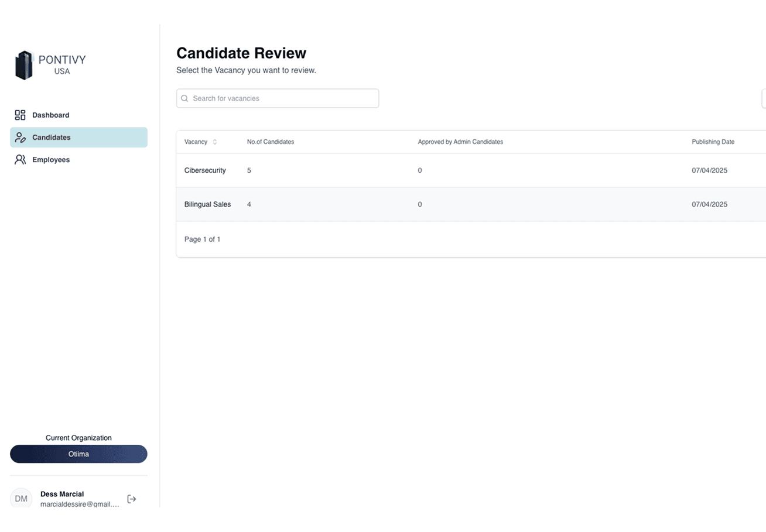
Task: Click the log out icon beside user email
Action: 132,499
